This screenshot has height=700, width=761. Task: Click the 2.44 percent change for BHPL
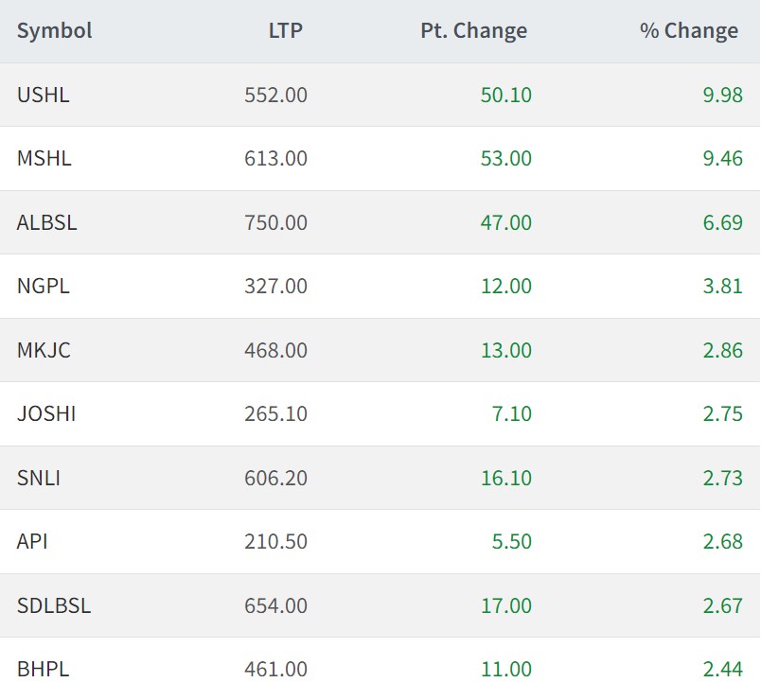722,669
